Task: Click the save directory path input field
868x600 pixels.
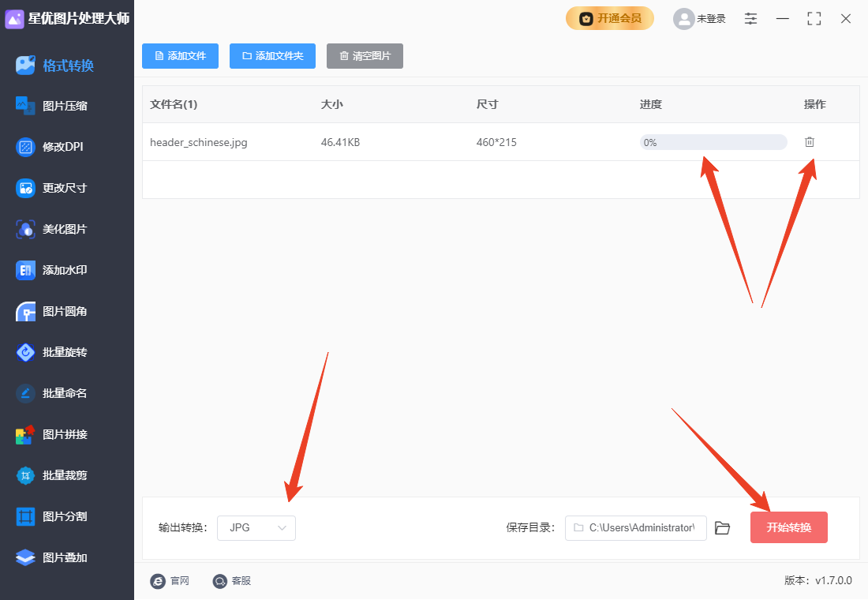Action: click(x=635, y=527)
